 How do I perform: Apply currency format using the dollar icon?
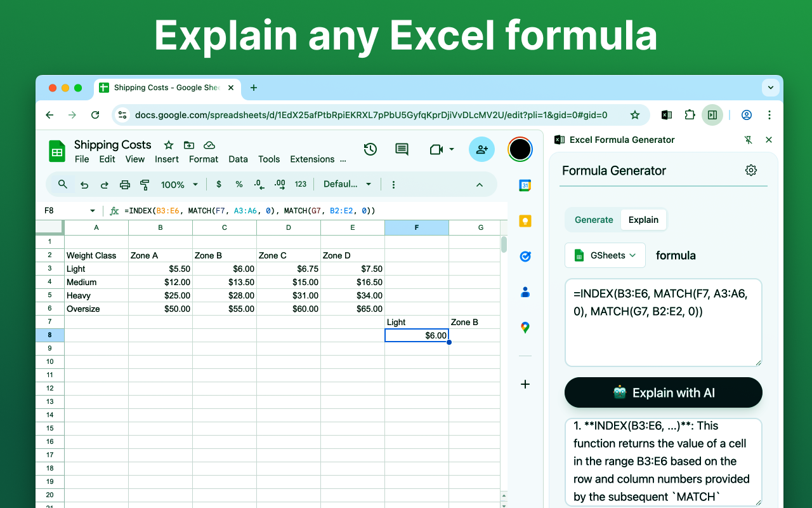tap(219, 184)
